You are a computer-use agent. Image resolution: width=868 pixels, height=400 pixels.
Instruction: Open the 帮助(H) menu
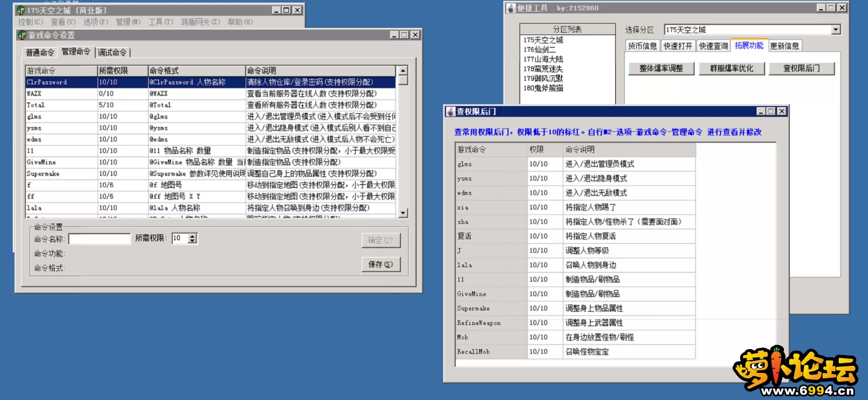point(240,22)
